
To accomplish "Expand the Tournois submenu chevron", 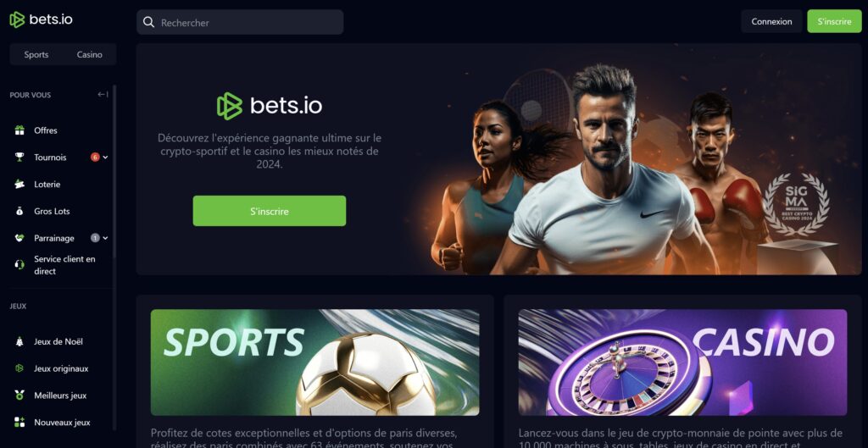I will (x=105, y=157).
